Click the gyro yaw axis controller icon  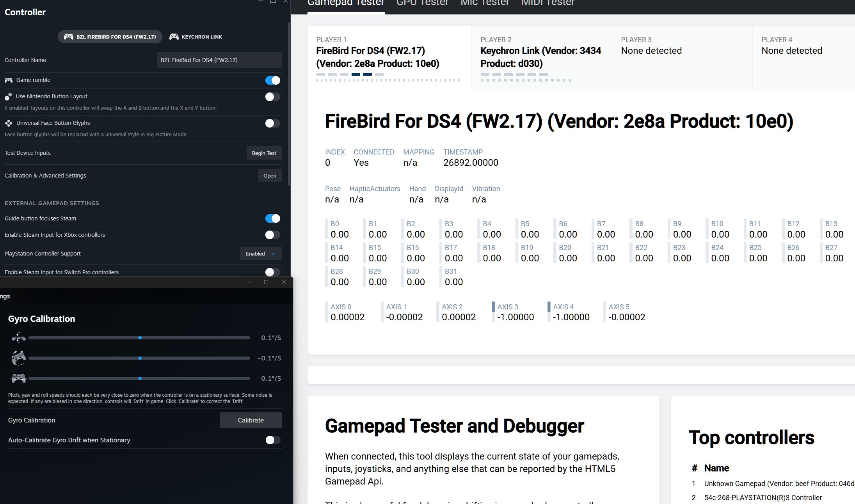(x=18, y=358)
